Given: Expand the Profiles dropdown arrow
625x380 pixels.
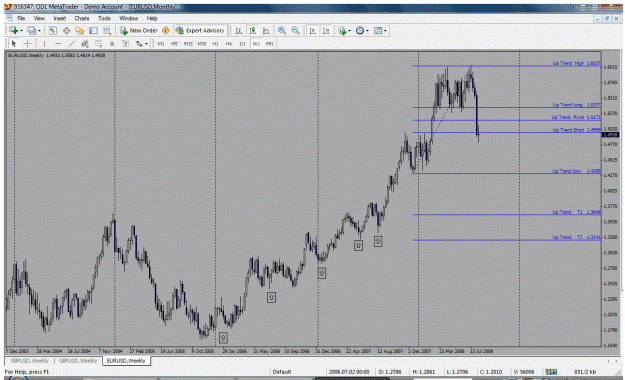Looking at the screenshot, I should (39, 31).
